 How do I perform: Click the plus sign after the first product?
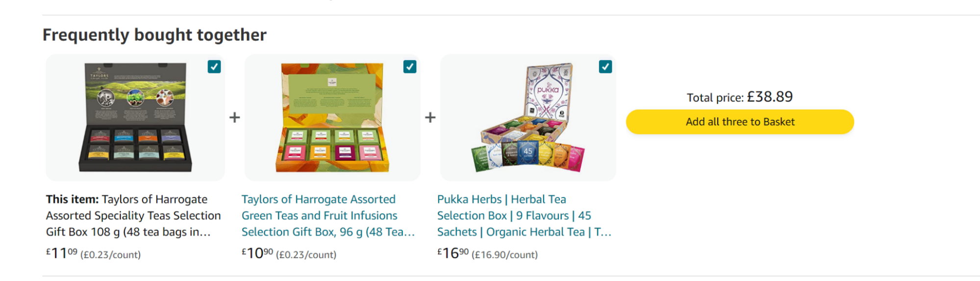coord(235,117)
